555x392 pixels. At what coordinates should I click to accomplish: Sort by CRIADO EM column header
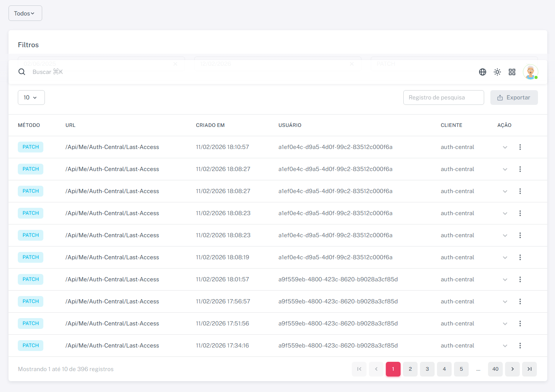click(x=210, y=125)
